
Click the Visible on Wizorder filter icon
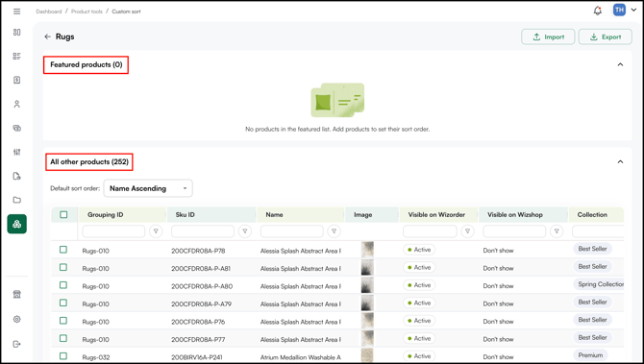[467, 231]
